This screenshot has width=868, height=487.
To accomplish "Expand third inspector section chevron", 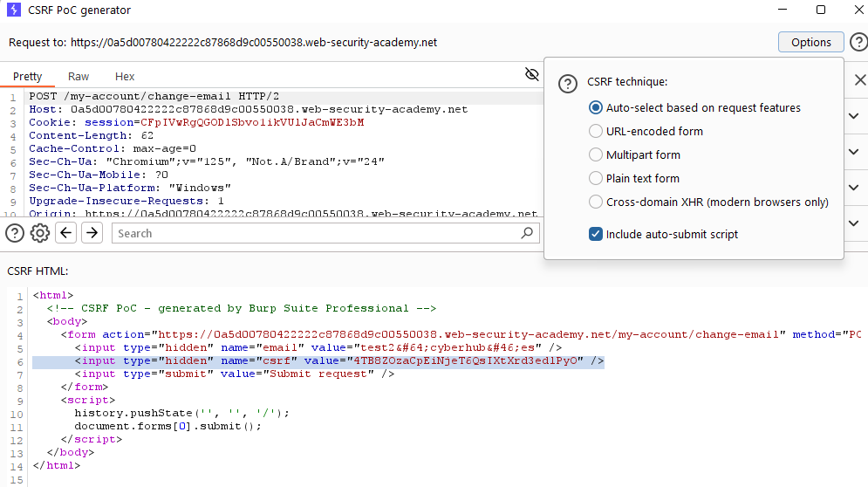I will [854, 188].
